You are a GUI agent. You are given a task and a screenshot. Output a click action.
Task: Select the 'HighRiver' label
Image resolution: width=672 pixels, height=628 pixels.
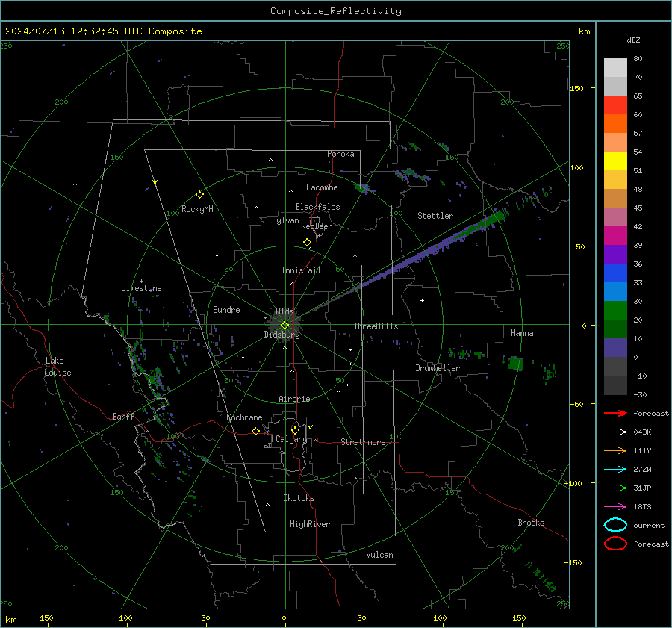click(x=310, y=524)
